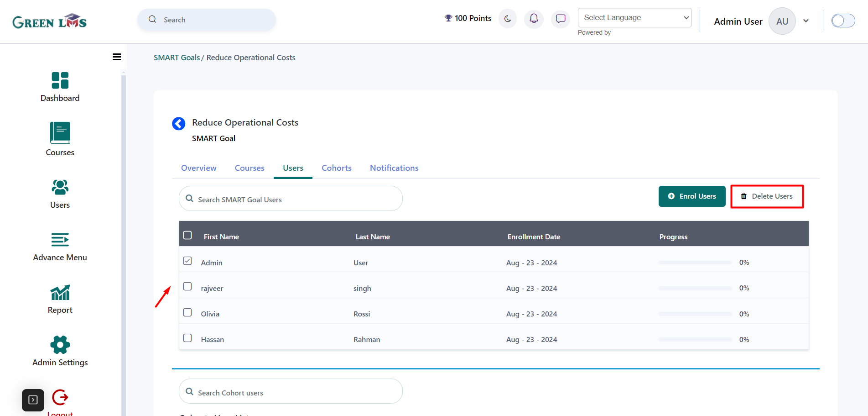Click the Enrol Users button
The image size is (868, 416).
pyautogui.click(x=692, y=196)
